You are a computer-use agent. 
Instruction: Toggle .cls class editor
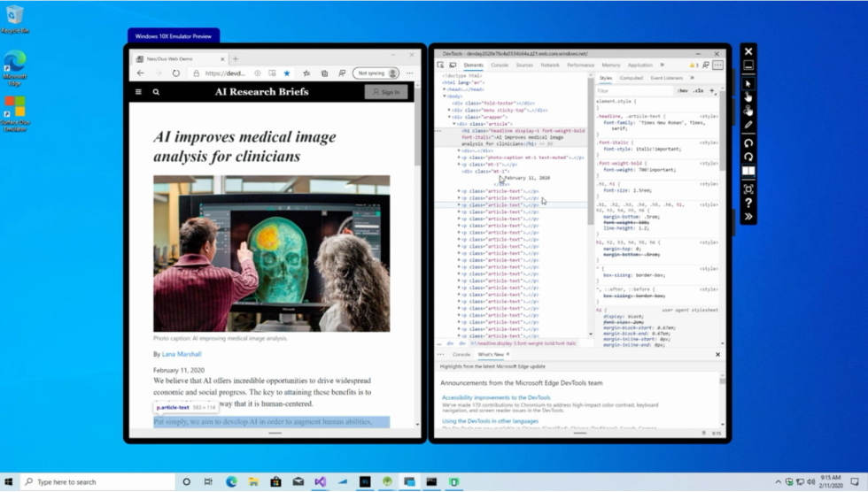699,90
